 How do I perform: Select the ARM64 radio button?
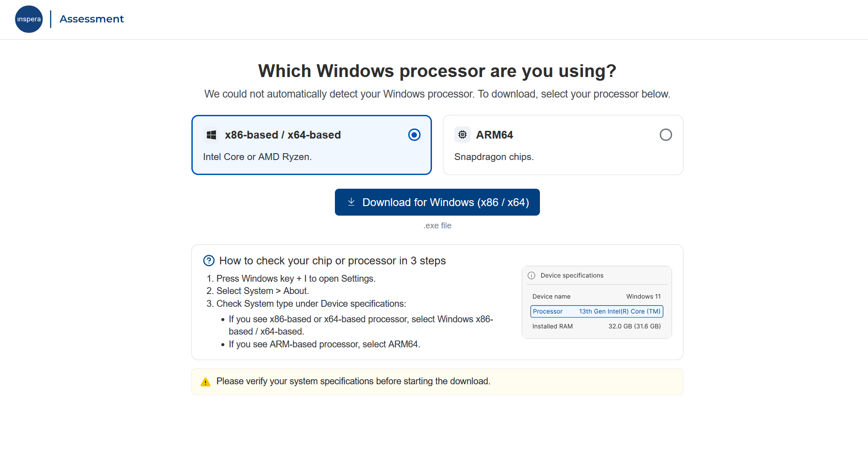point(666,135)
